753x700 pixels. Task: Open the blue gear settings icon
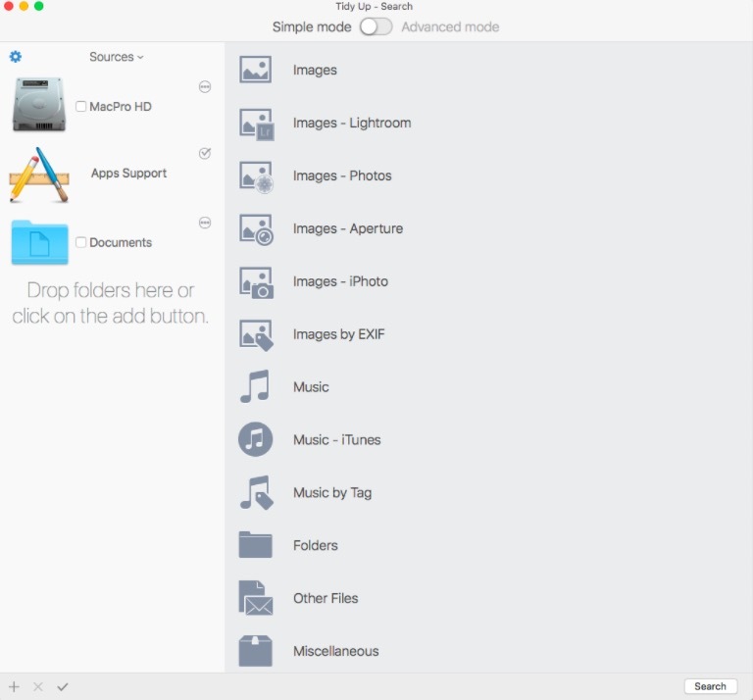point(15,57)
